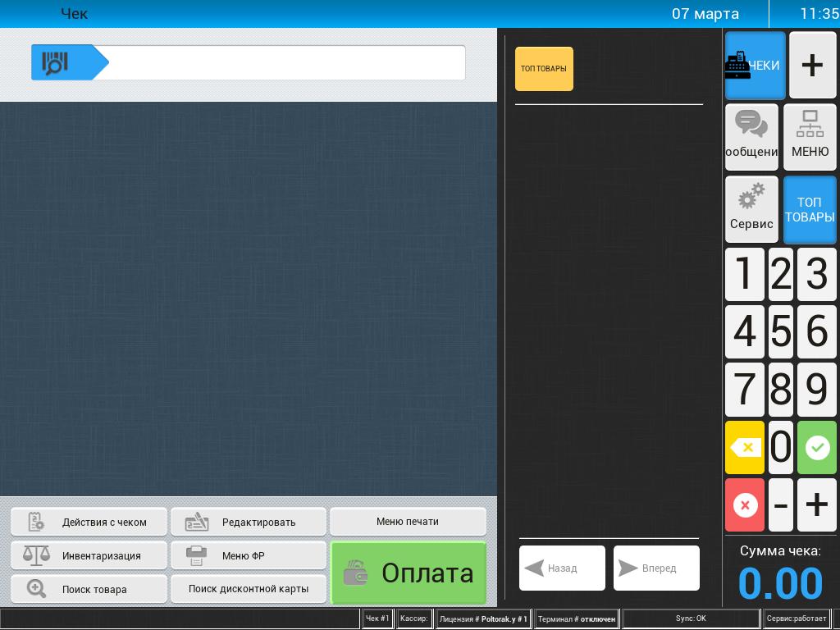The image size is (840, 630).
Task: Tap digit 5 on keypad
Action: pos(781,331)
